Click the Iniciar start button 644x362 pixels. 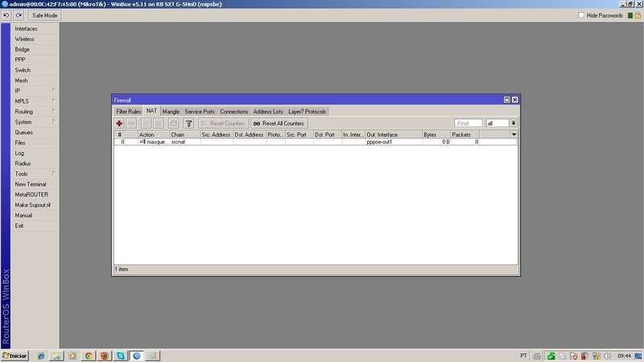(x=14, y=356)
